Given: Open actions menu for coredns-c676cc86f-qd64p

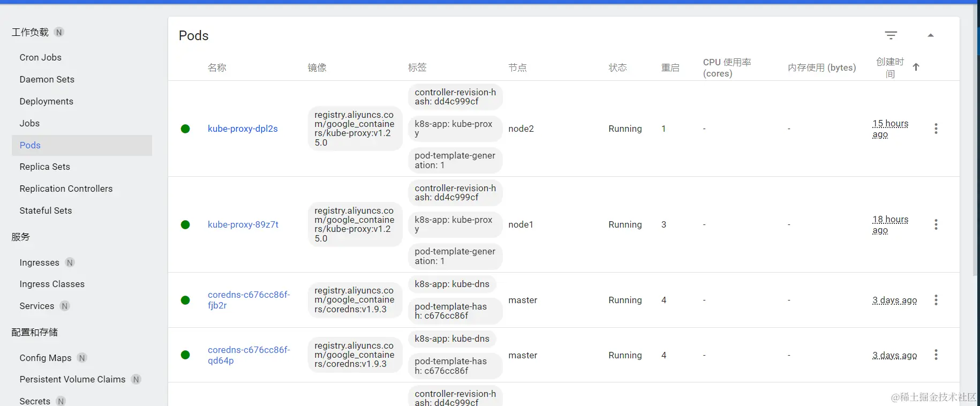Looking at the screenshot, I should coord(936,355).
